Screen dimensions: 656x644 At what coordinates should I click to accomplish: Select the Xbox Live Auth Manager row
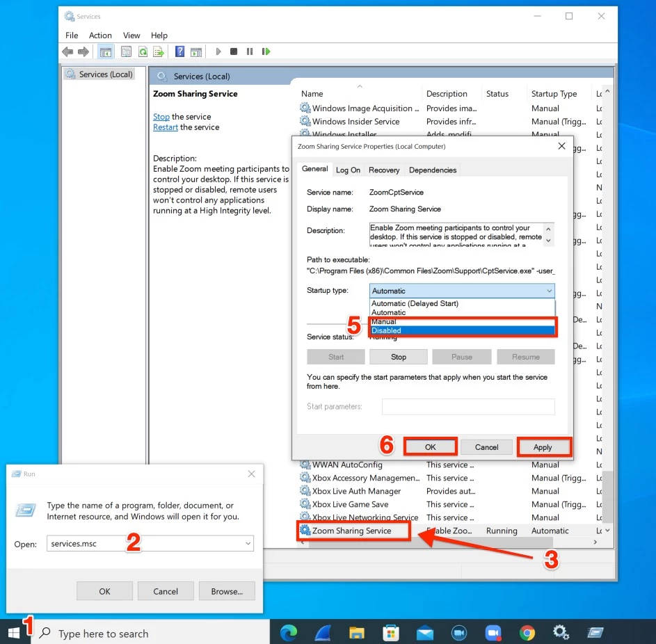pos(450,491)
